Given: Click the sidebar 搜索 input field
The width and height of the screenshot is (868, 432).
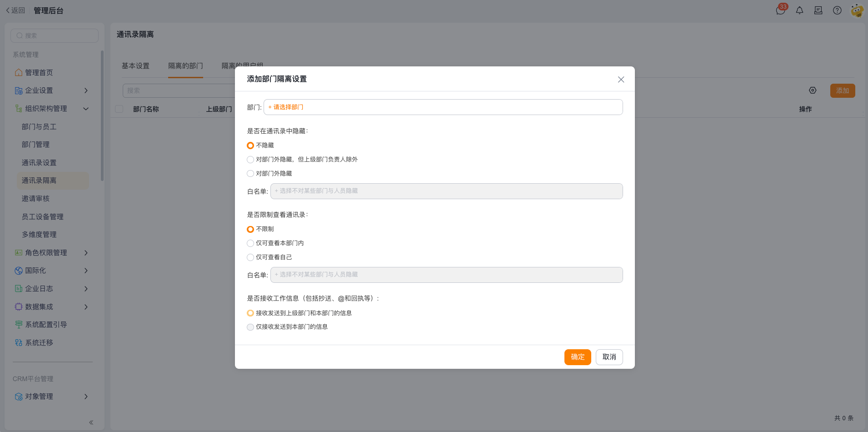Looking at the screenshot, I should tap(55, 35).
